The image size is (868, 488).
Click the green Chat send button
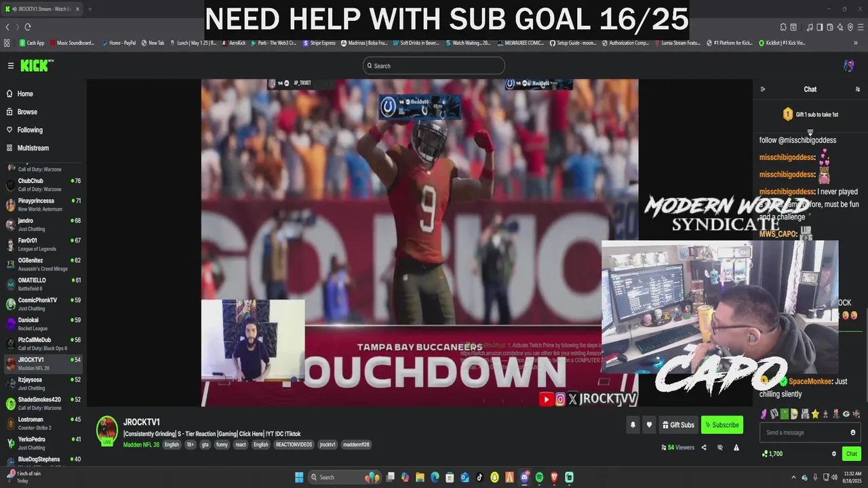[x=851, y=454]
